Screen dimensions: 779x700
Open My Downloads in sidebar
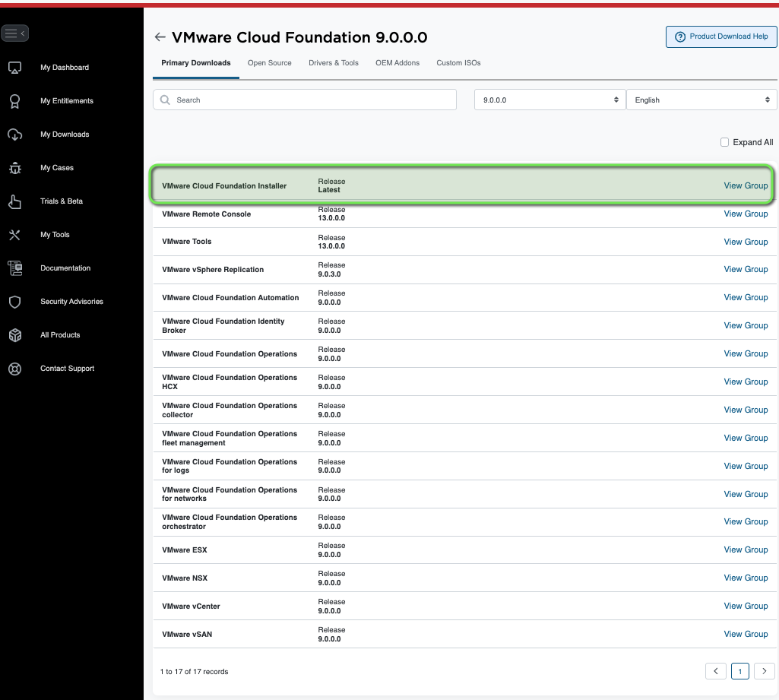(x=65, y=134)
